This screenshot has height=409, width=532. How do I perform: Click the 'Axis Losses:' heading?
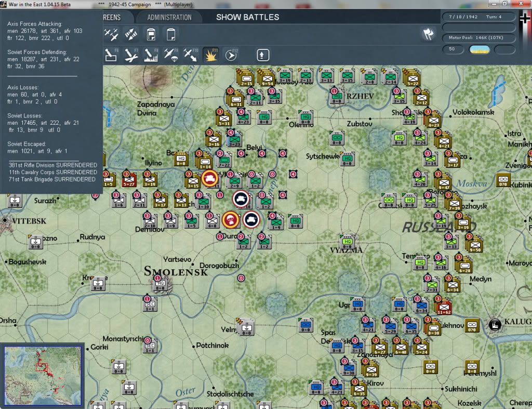[x=23, y=87]
